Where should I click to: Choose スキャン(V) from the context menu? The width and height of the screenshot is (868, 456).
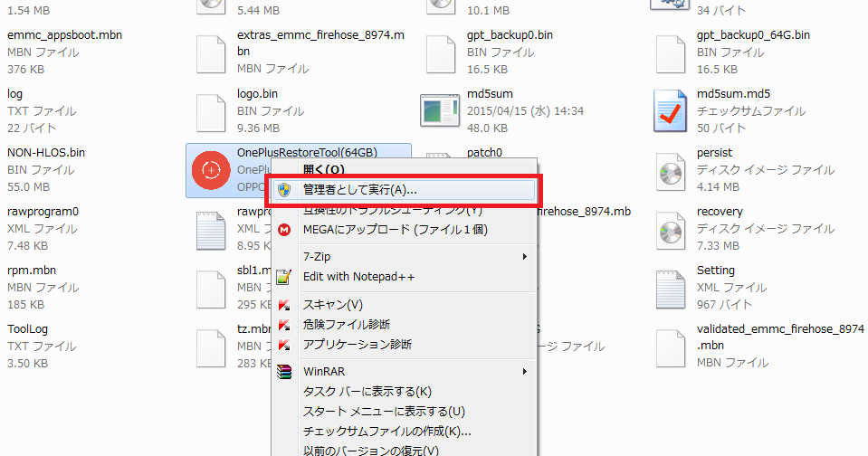(x=333, y=305)
